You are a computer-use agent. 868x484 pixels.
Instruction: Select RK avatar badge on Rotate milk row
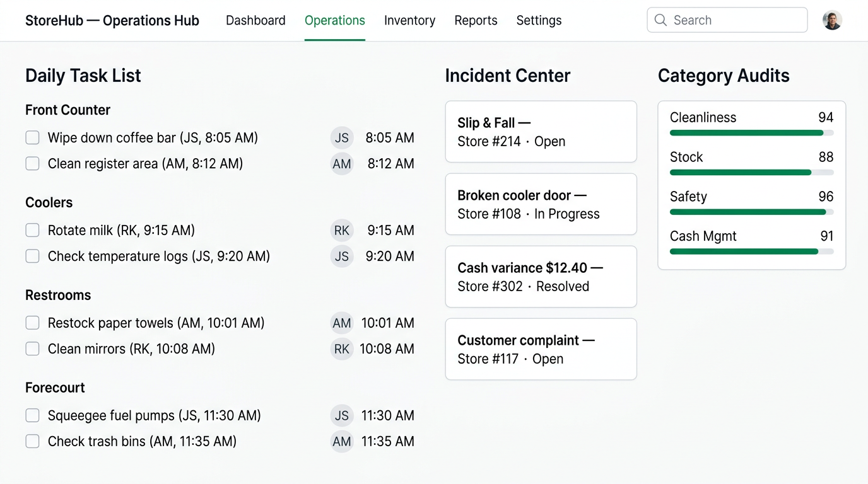342,231
